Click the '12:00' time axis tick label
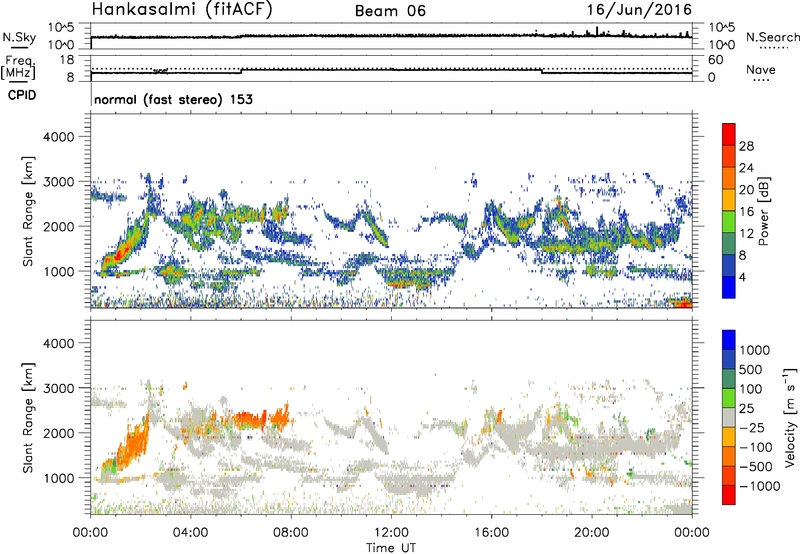800x554 pixels. point(391,533)
